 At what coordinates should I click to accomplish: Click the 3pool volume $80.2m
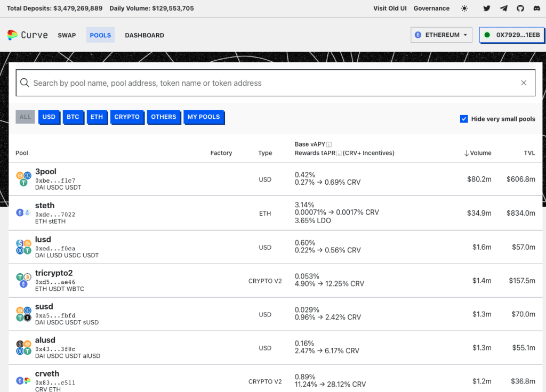tap(479, 179)
